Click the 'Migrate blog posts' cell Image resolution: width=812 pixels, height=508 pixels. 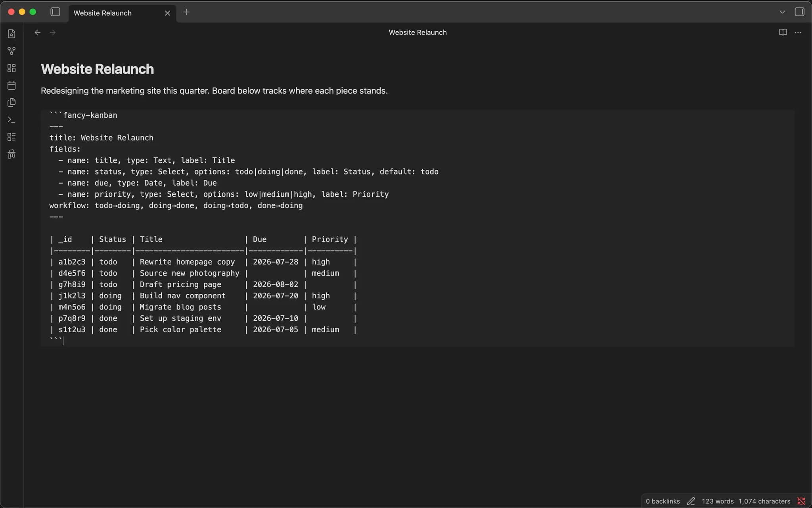180,307
